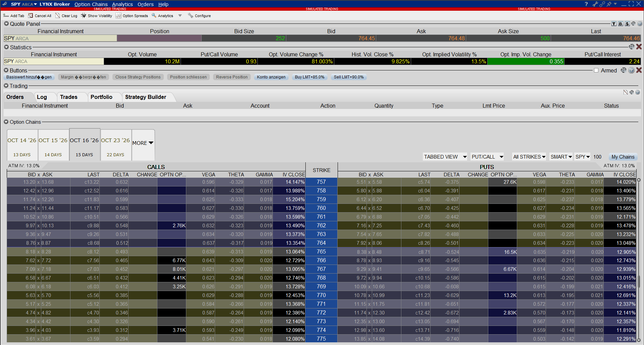Viewport: 644px width, 345px height.
Task: Open the PUT/CALL dropdown
Action: coord(487,157)
